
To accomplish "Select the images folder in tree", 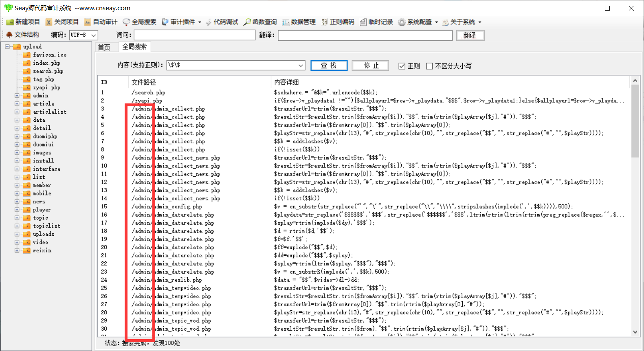I will click(42, 153).
